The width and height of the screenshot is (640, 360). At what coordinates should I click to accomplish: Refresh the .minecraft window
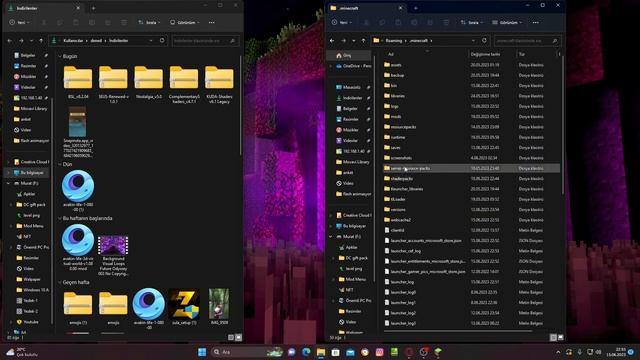[484, 40]
